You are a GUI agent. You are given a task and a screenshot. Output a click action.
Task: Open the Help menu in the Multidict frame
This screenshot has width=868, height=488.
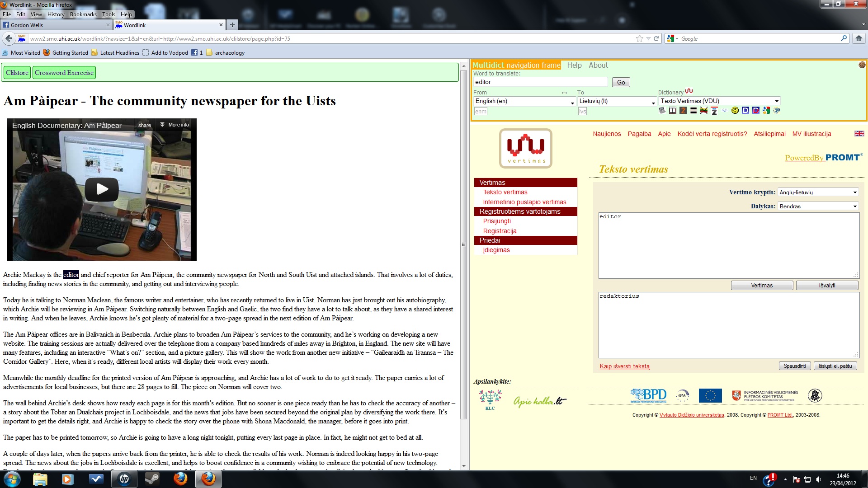(x=574, y=65)
